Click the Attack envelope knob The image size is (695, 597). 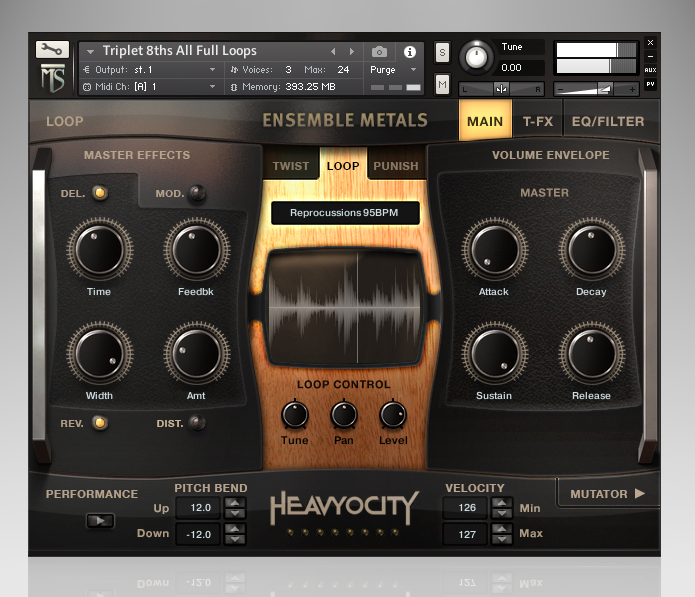click(495, 250)
